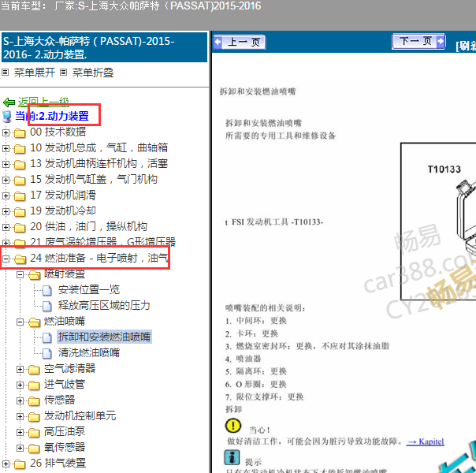
Task: Collapse the 24 燃油准备 node
Action: [6, 259]
